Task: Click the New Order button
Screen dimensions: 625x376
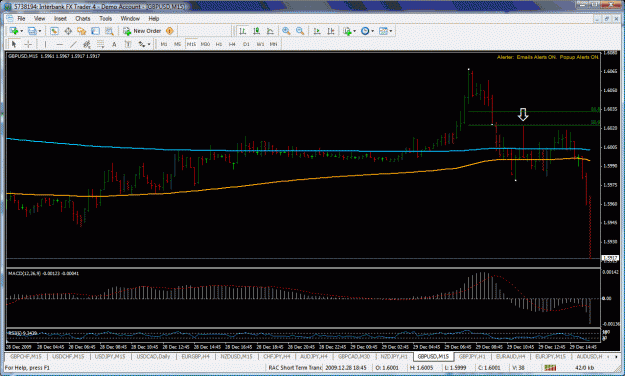Action: (142, 31)
